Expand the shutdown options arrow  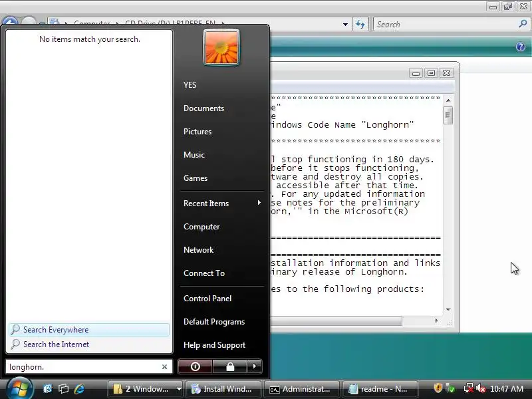pyautogui.click(x=255, y=366)
